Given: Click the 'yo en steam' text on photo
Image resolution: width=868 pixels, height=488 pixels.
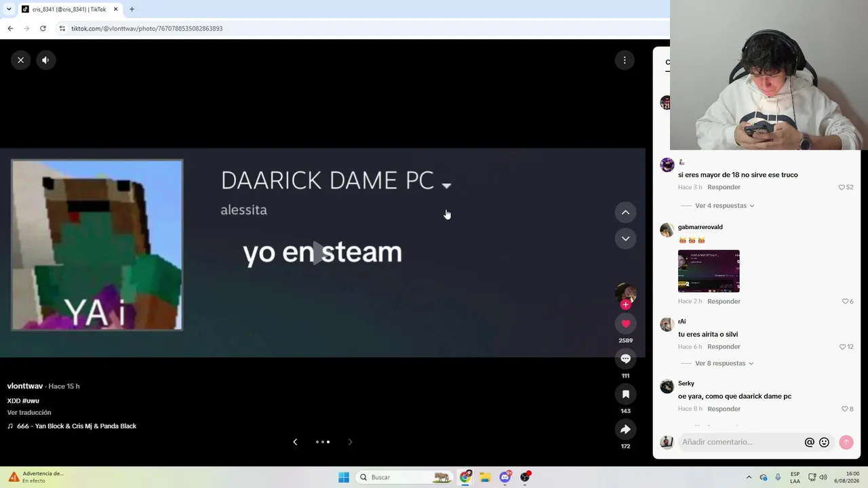Looking at the screenshot, I should pos(322,252).
